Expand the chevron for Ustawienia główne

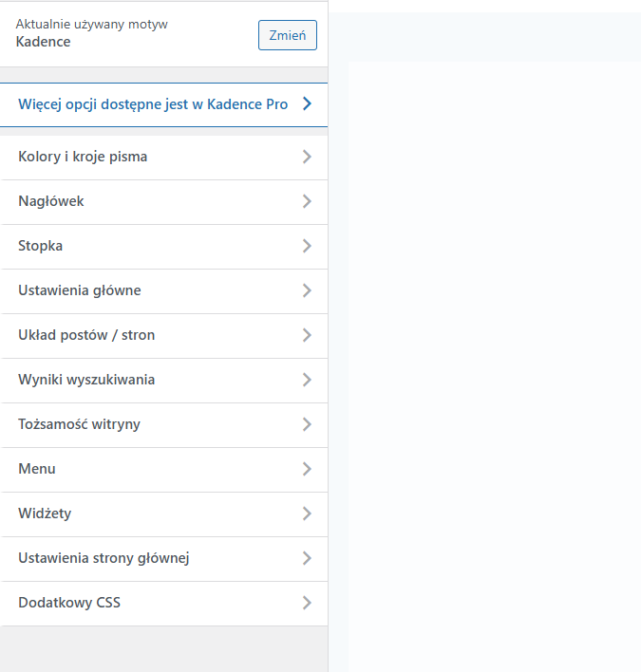click(x=307, y=290)
